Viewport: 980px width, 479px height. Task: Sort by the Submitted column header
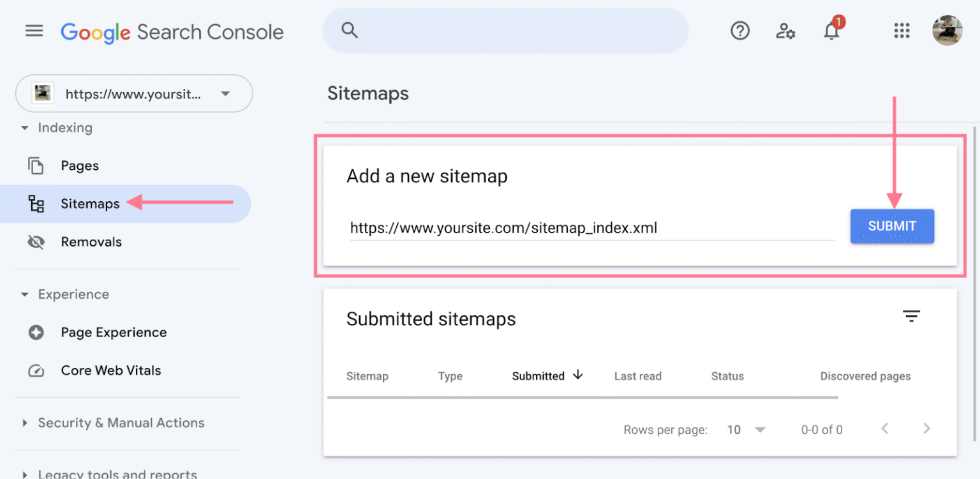[538, 376]
